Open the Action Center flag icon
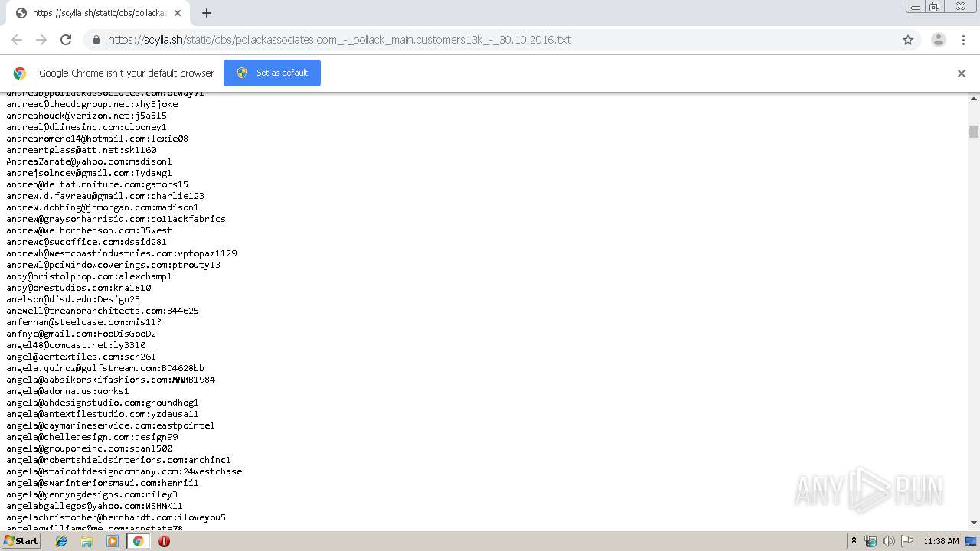The height and width of the screenshot is (551, 980). click(907, 541)
